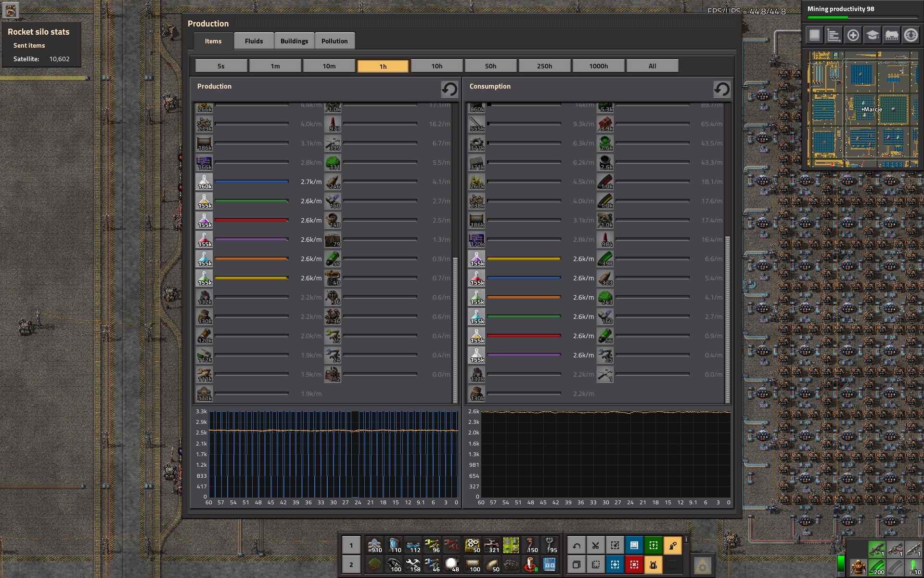
Task: Expand shortcut bar options three-dot menu
Action: 686,540
